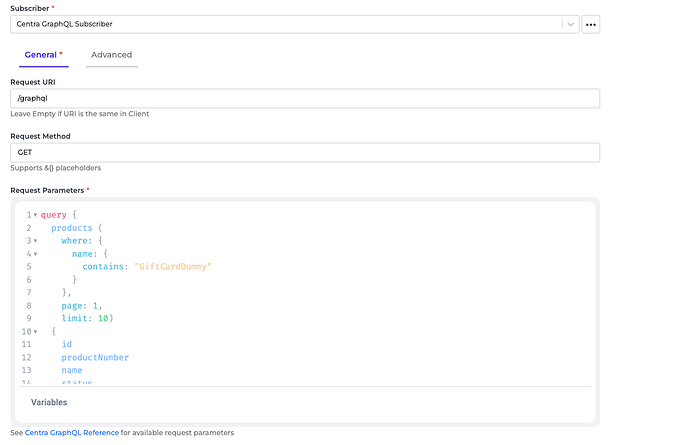Screen dimensions: 690x445
Task: Open the Centra GraphQL Reference link
Action: 72,433
